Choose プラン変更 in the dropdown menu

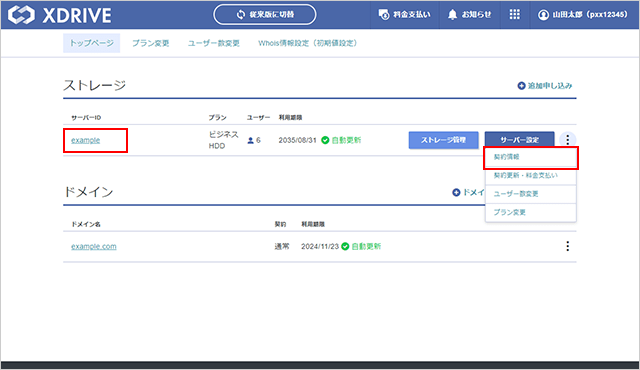pyautogui.click(x=531, y=212)
